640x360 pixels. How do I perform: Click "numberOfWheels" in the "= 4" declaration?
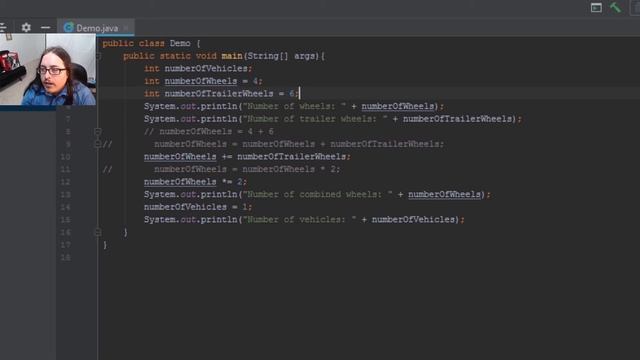[x=201, y=81]
